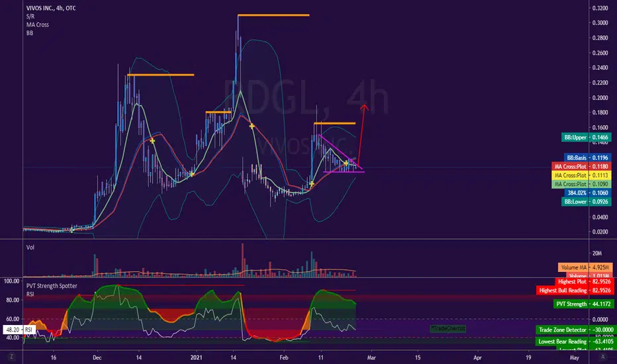Image resolution: width=617 pixels, height=364 pixels.
Task: Click the auto-scale A icon bottom-right
Action: [x=602, y=357]
